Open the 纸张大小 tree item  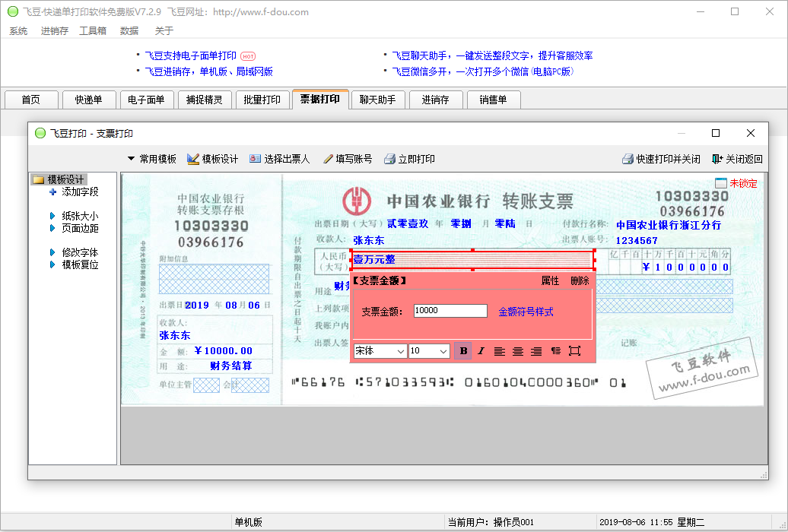point(75,216)
